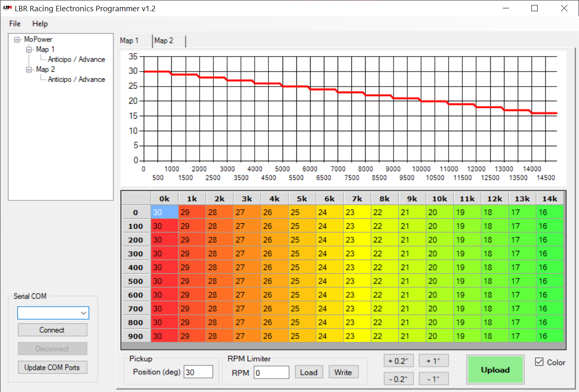This screenshot has height=392, width=579.
Task: Maximize the programmer window
Action: 535,8
